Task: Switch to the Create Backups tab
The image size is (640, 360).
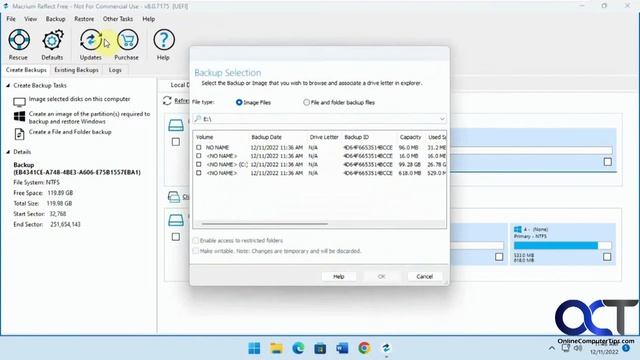Action: [x=26, y=70]
